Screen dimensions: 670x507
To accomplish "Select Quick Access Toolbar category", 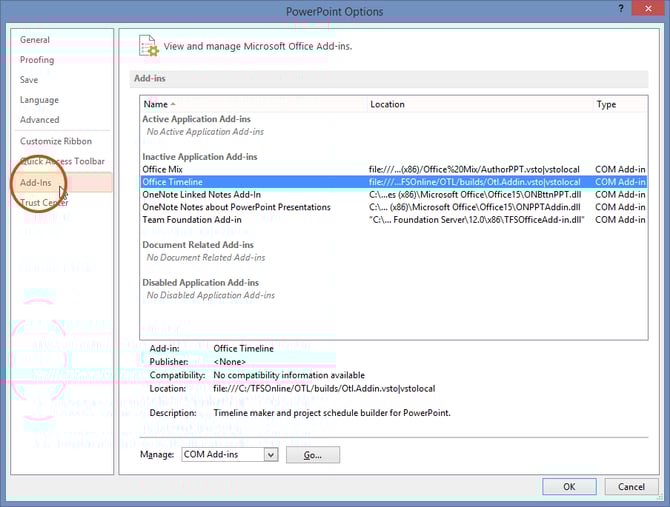I will coord(62,161).
